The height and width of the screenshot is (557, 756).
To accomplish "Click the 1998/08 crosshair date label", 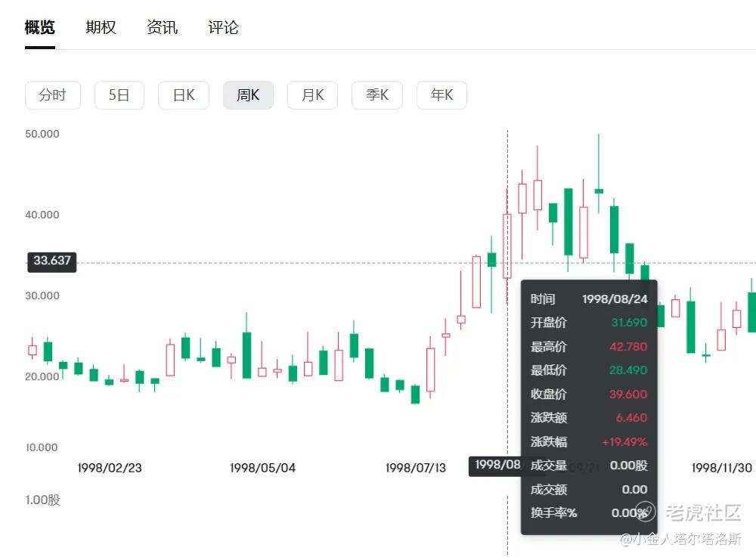I will click(497, 466).
